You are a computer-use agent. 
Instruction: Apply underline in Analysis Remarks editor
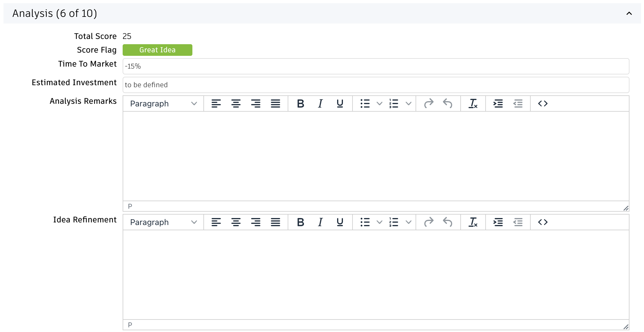340,103
